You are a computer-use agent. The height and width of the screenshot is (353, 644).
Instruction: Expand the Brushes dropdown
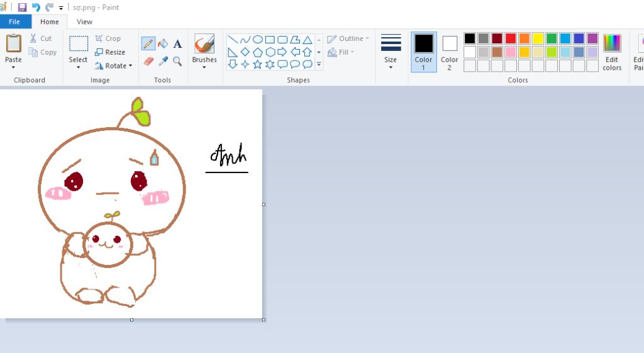204,67
